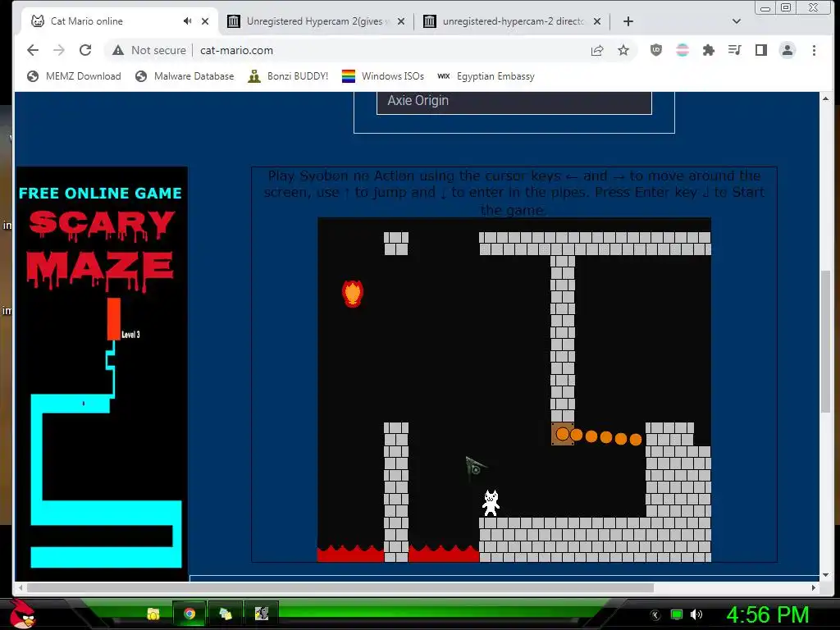Image resolution: width=840 pixels, height=630 pixels.
Task: Click the forward navigation arrow
Action: pos(59,50)
